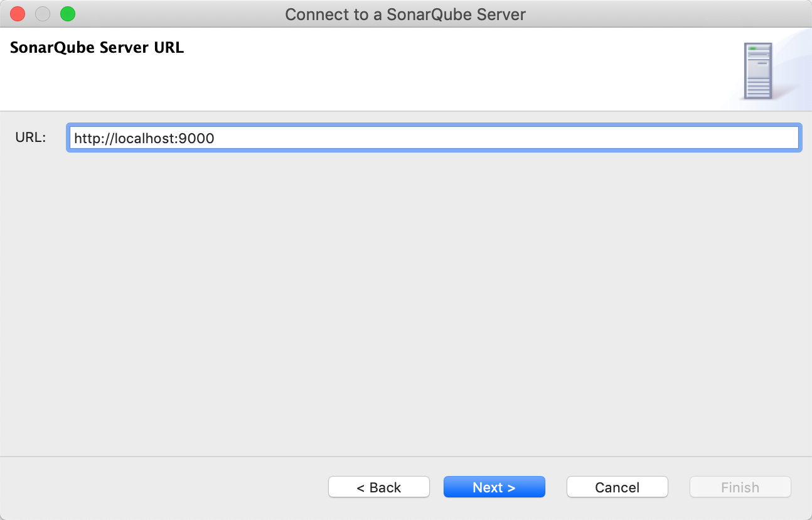This screenshot has height=520, width=812.
Task: Click the Connect to a SonarQube Server title
Action: point(405,14)
